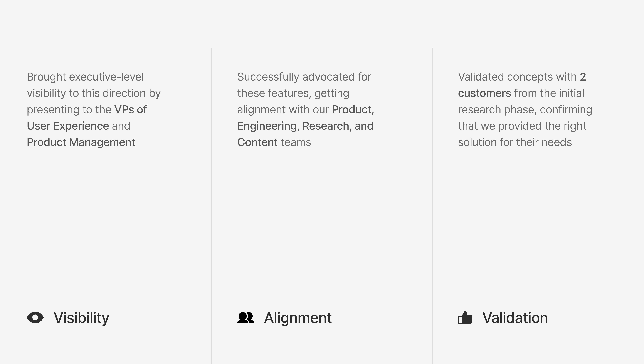Click the text "Validated concepts with"
The width and height of the screenshot is (644, 364).
pos(517,77)
